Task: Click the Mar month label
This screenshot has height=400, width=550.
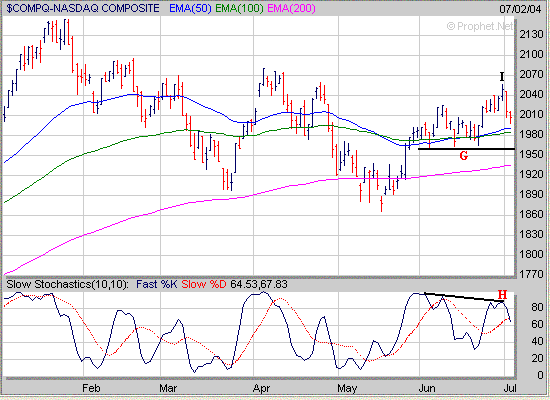Action: [x=168, y=388]
